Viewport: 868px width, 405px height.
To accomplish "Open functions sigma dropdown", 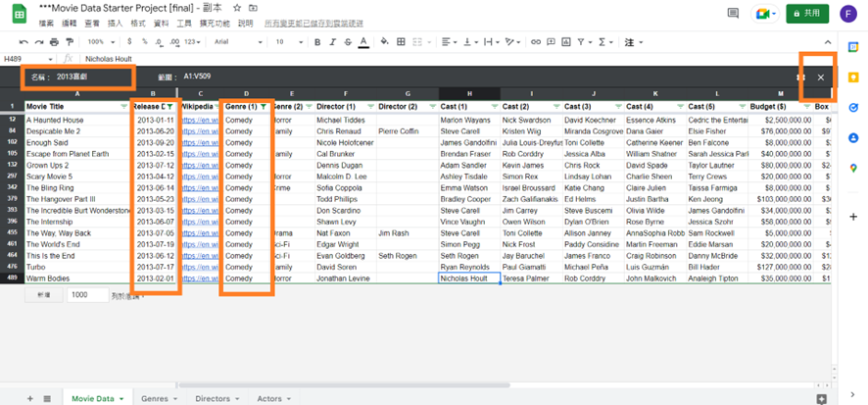I will (605, 42).
